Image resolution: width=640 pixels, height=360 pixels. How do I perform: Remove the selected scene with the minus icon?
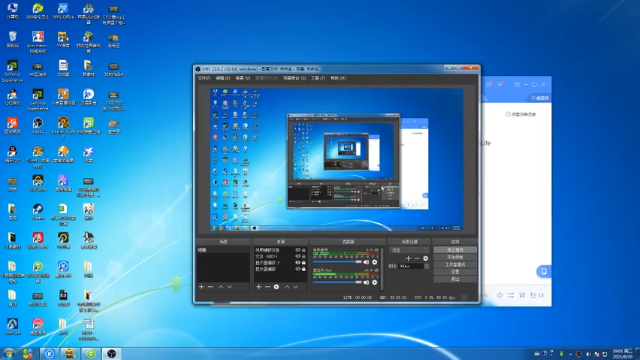click(x=211, y=287)
